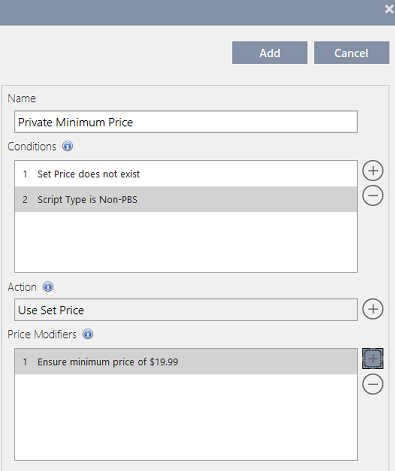Open the Action info icon
This screenshot has height=471, width=395.
[x=48, y=287]
